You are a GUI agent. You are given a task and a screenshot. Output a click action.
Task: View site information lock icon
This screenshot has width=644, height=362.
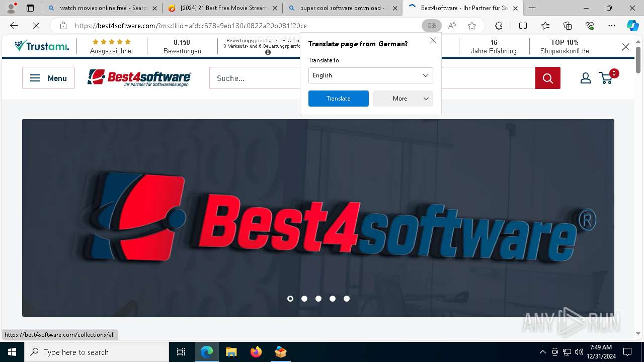[63, 26]
